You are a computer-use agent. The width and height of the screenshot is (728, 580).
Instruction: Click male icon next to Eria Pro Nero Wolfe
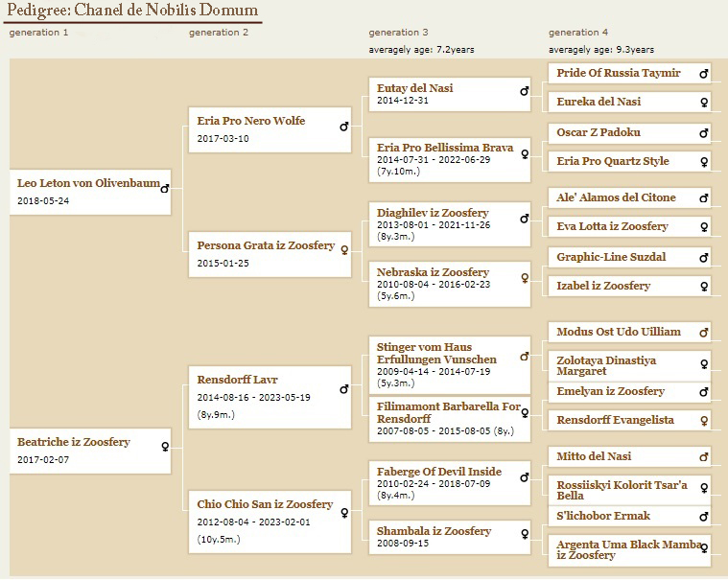(344, 127)
